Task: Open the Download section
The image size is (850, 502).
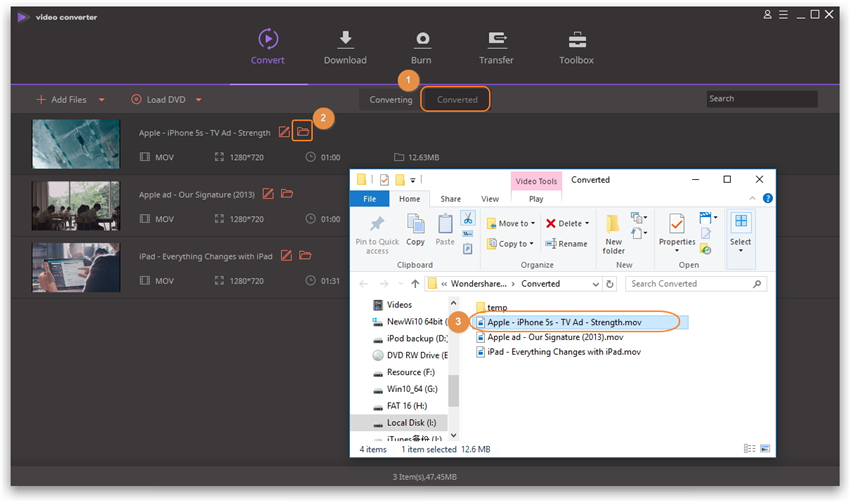Action: click(x=345, y=47)
